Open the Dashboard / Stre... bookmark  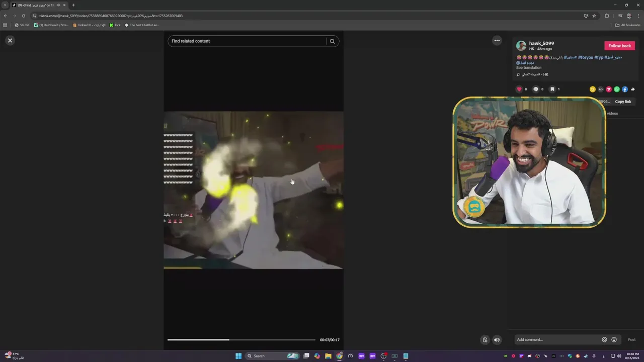pos(51,25)
